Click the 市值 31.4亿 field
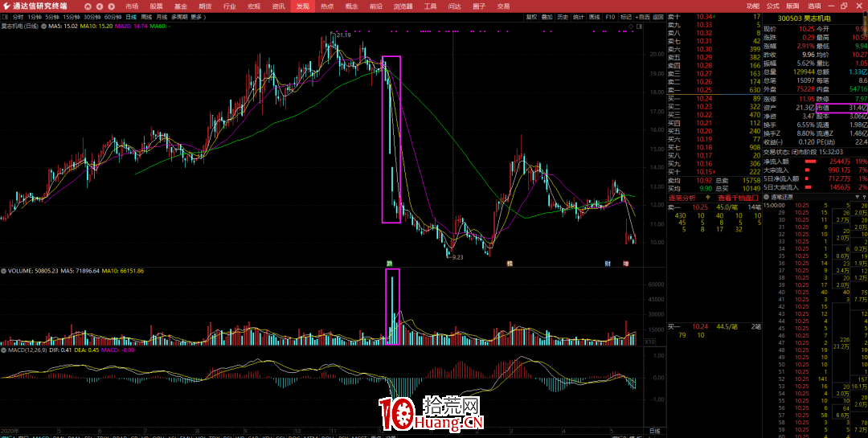The image size is (868, 438). [841, 108]
